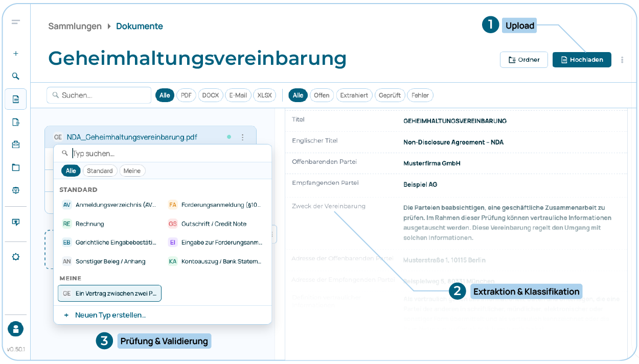
Task: Click the presentation screen icon in sidebar
Action: (16, 223)
